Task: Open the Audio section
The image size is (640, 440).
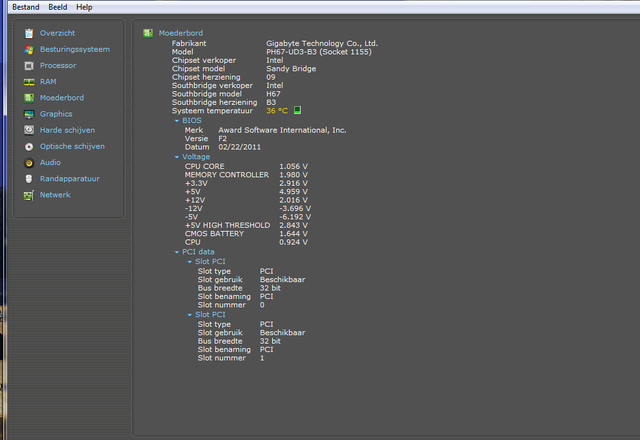Action: pyautogui.click(x=50, y=162)
